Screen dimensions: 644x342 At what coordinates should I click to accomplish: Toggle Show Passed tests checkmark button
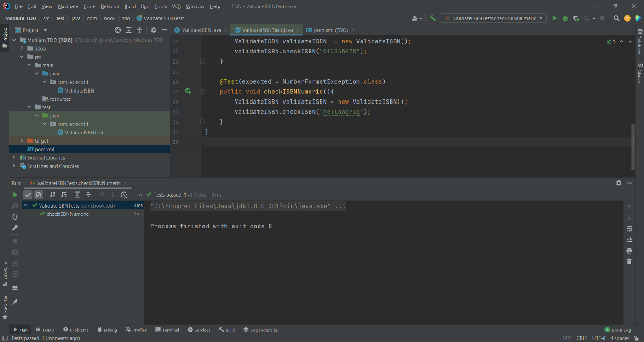[x=28, y=195]
